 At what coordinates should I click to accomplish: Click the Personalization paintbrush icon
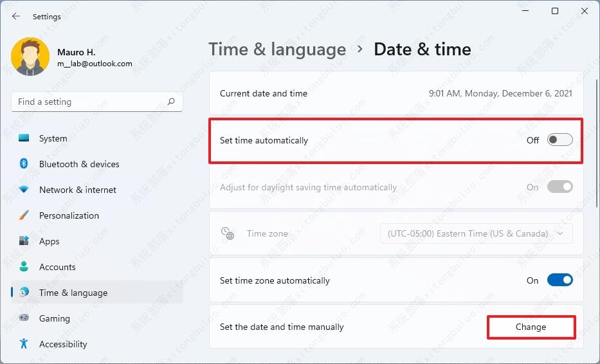click(24, 215)
